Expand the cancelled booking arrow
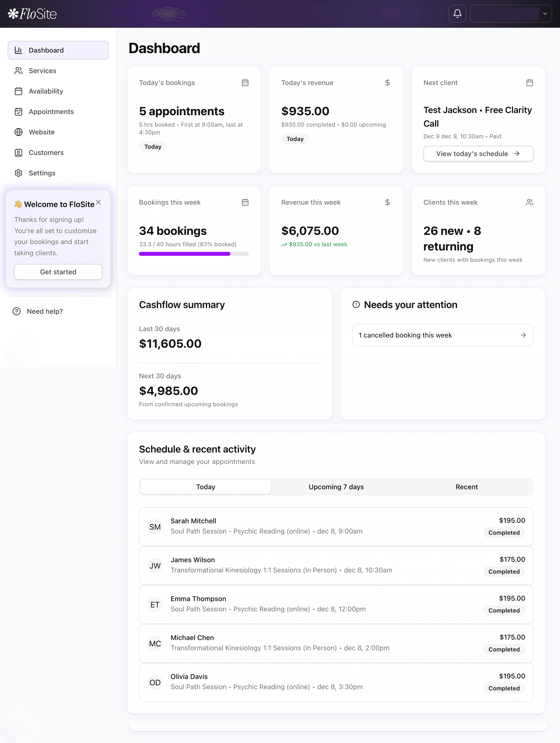Screen dimensions: 560x743 click(x=523, y=335)
